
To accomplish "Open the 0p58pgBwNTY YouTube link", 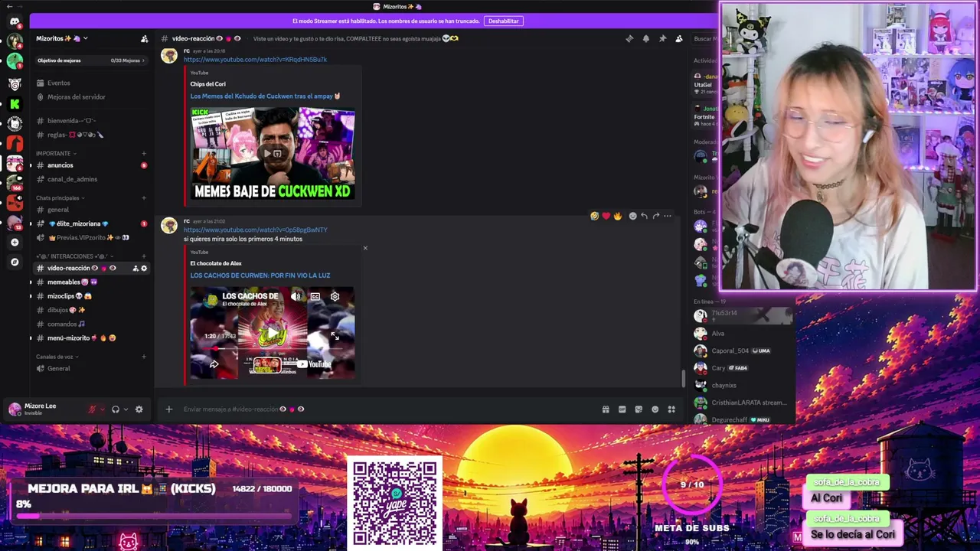I will [x=255, y=230].
